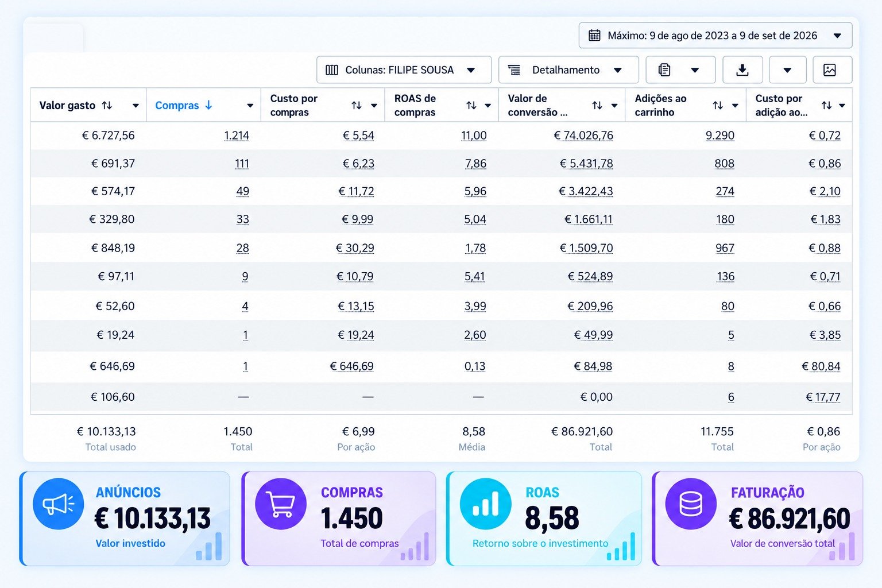The width and height of the screenshot is (882, 588).
Task: Click the 11.755 total cart additions value
Action: pyautogui.click(x=717, y=431)
